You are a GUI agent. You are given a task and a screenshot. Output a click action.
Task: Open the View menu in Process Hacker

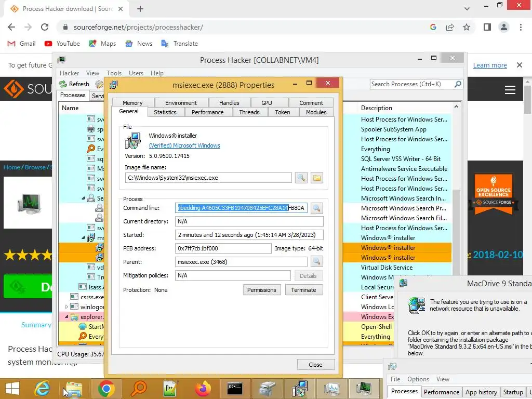(92, 73)
